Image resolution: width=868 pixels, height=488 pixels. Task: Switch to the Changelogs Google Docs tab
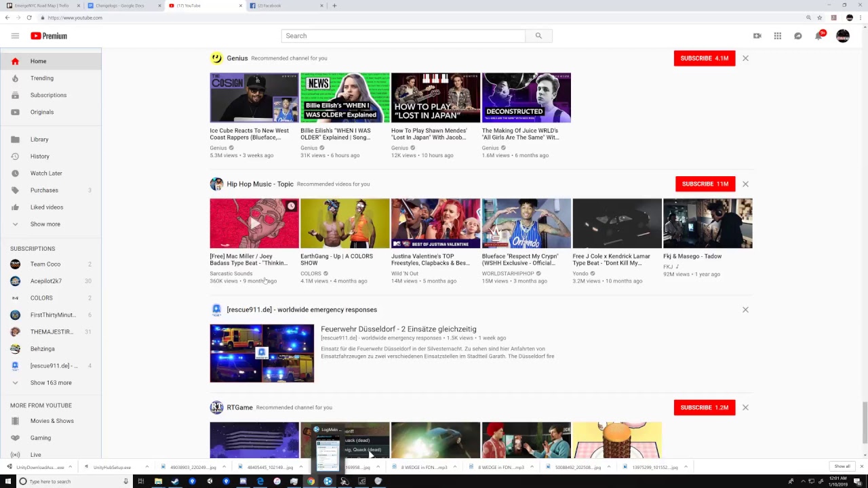point(125,5)
